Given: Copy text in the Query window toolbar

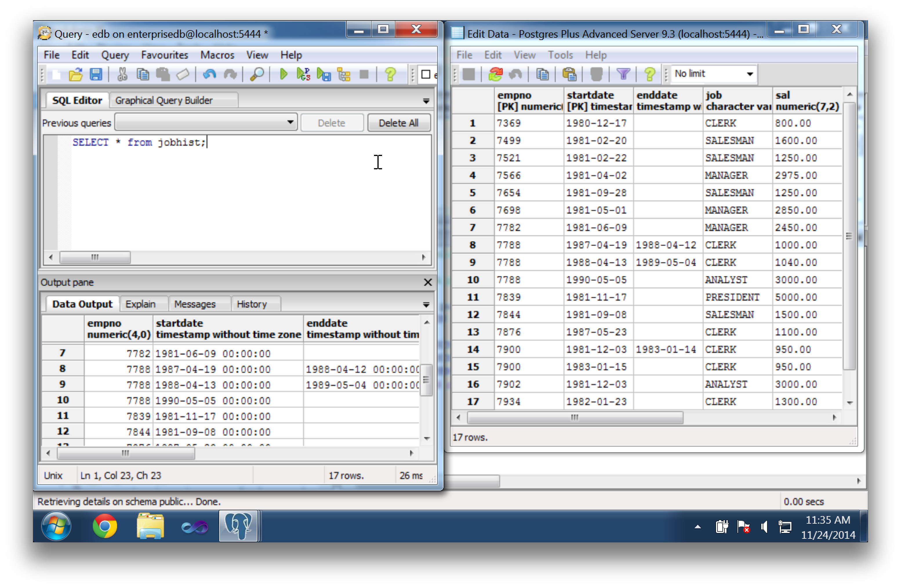Looking at the screenshot, I should pyautogui.click(x=143, y=74).
